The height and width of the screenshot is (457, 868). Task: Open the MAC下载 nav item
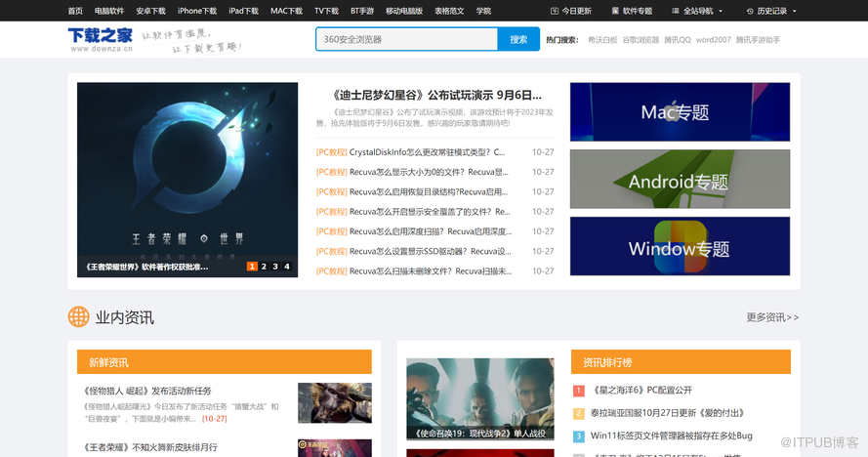click(x=286, y=11)
